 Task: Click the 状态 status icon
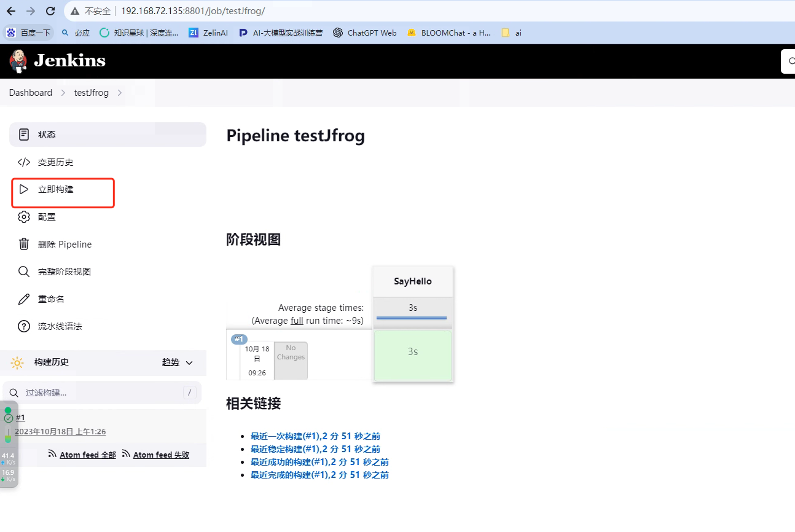23,134
